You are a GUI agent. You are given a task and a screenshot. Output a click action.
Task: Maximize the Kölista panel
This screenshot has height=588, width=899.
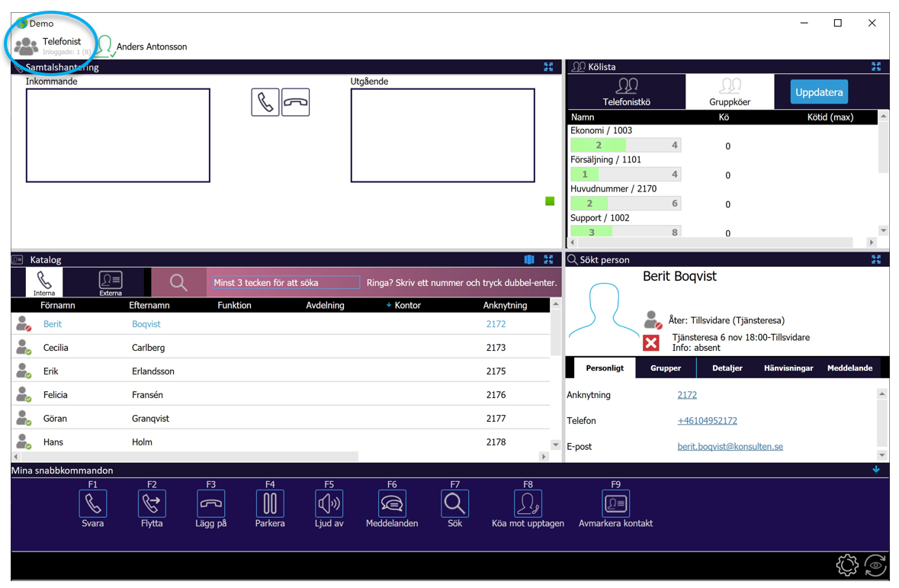coord(876,66)
